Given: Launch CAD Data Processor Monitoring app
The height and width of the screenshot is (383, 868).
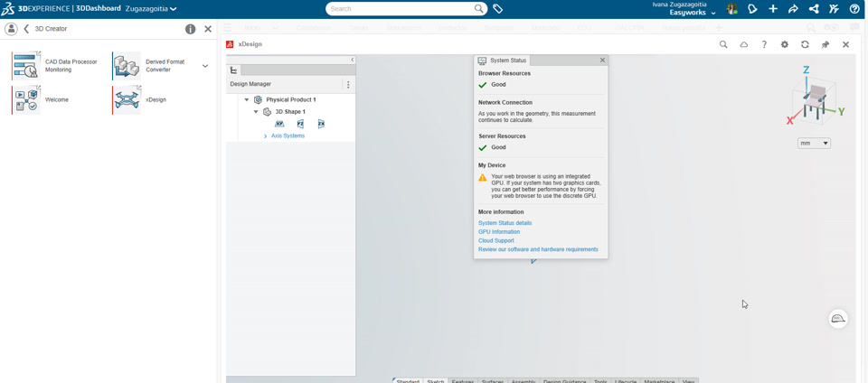Looking at the screenshot, I should pos(26,66).
